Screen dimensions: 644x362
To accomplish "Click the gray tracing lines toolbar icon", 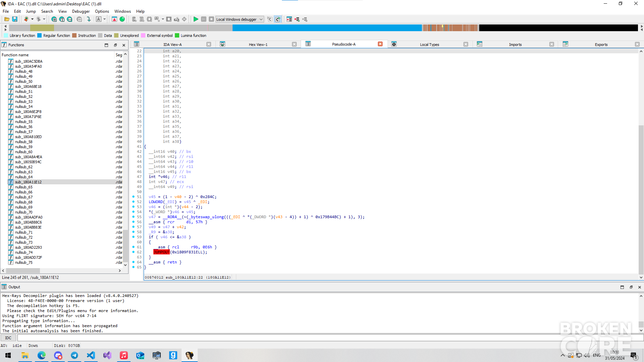I will [305, 19].
